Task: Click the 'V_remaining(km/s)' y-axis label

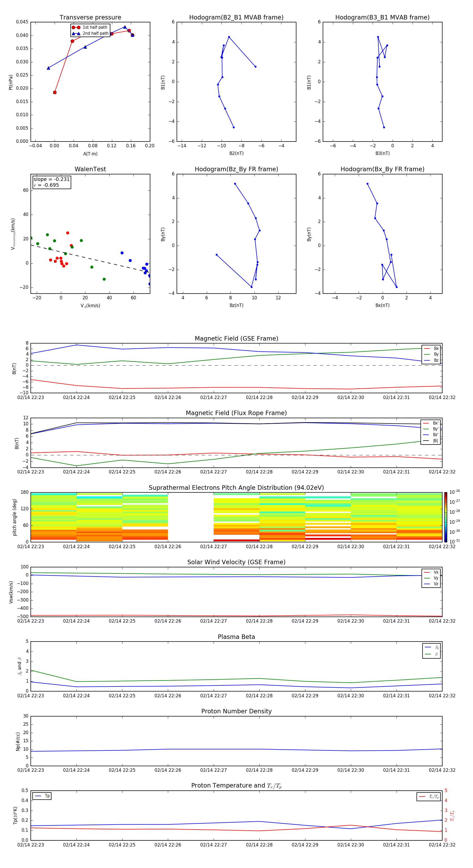Action: [13, 234]
